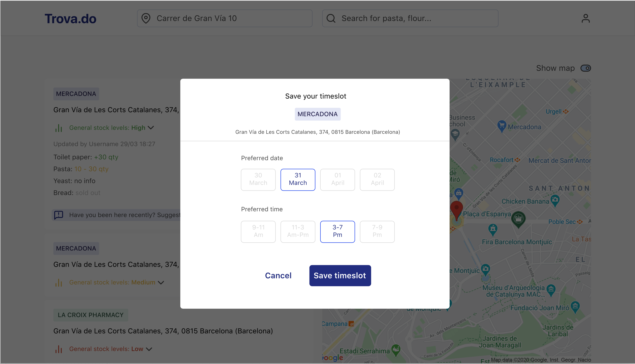Click the magnifier search icon
635x364 pixels.
coord(331,18)
